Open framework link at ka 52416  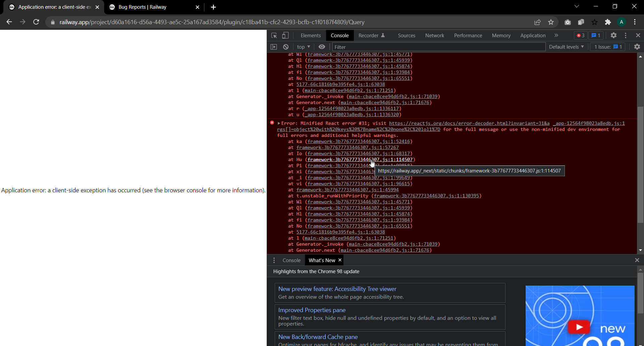click(x=359, y=142)
